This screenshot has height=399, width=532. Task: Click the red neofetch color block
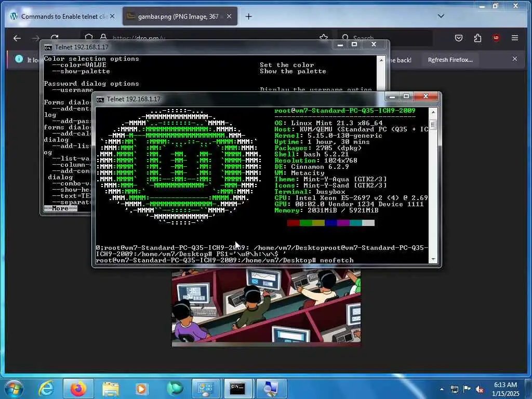pyautogui.click(x=293, y=222)
